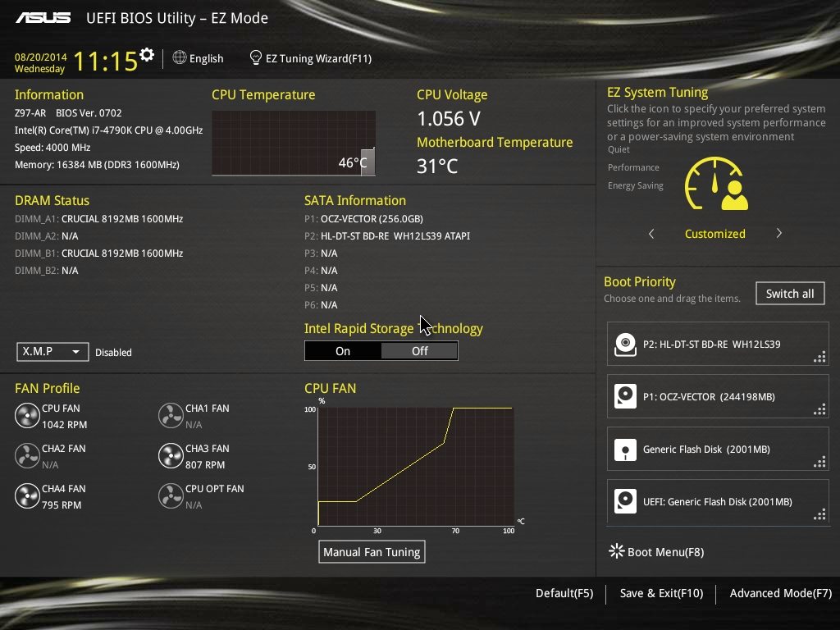Click the Switch all button
The image size is (840, 630).
790,294
